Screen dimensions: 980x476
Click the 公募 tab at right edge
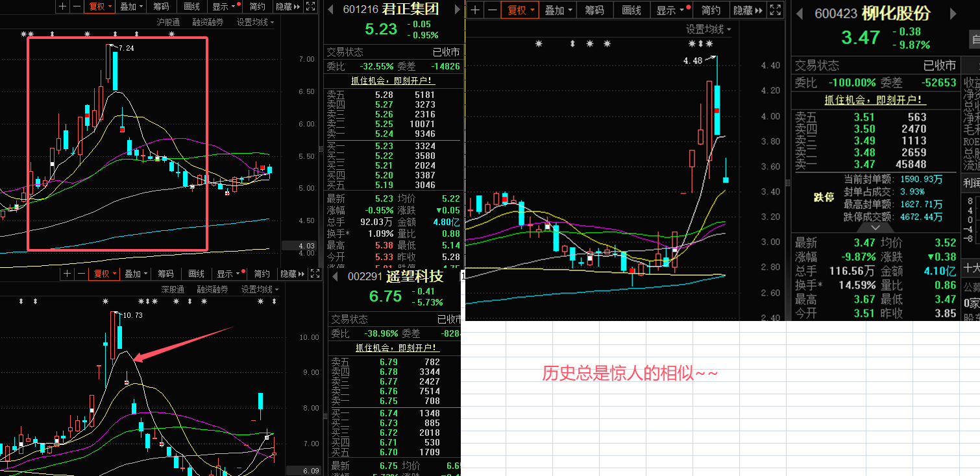(x=972, y=286)
